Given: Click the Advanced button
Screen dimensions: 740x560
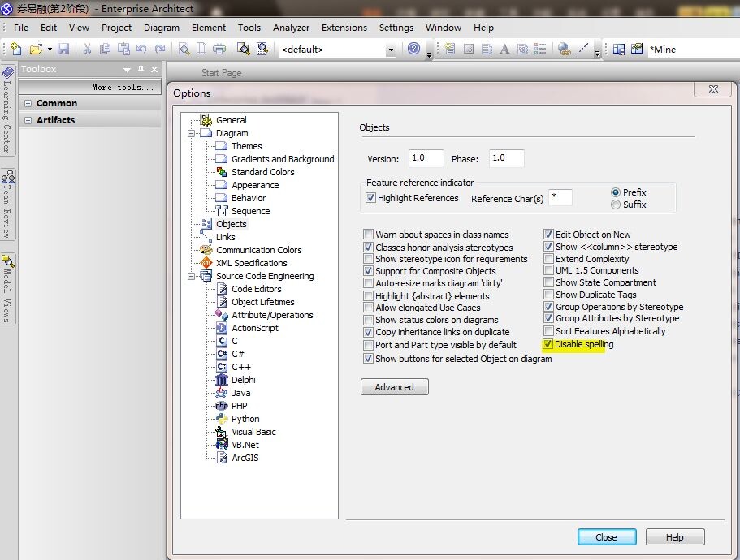Looking at the screenshot, I should click(x=395, y=387).
